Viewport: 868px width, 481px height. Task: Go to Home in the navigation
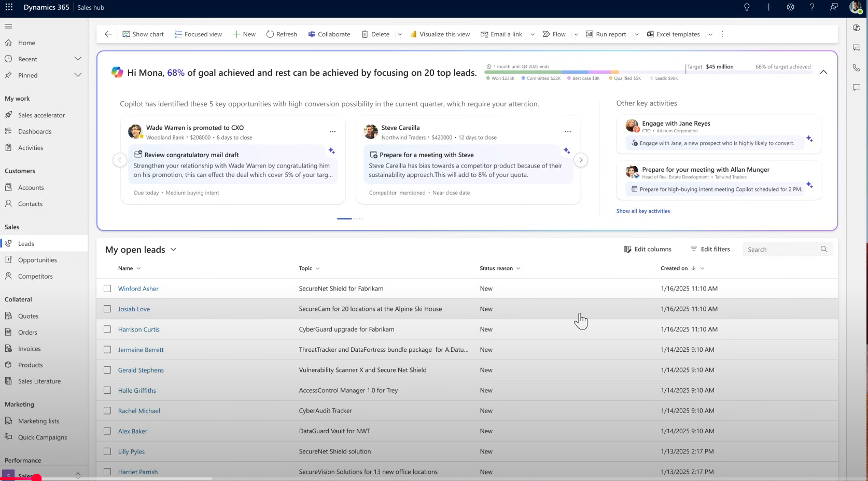point(26,43)
